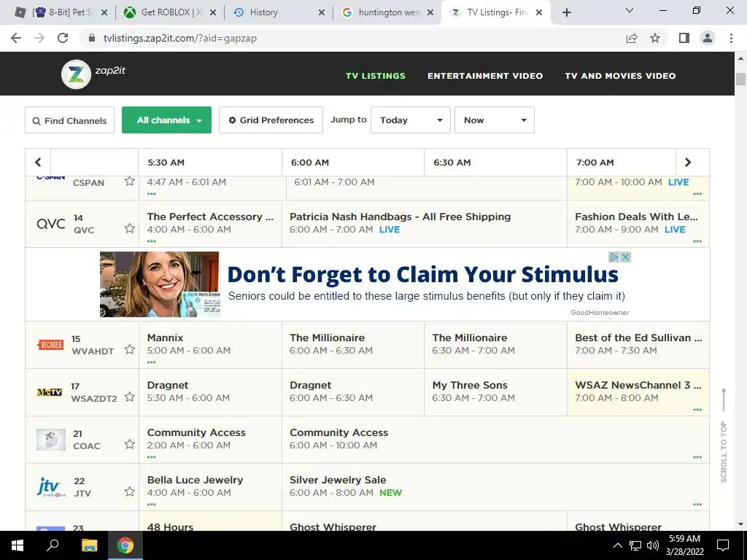Open the notification center icon
The width and height of the screenshot is (747, 560).
(723, 545)
